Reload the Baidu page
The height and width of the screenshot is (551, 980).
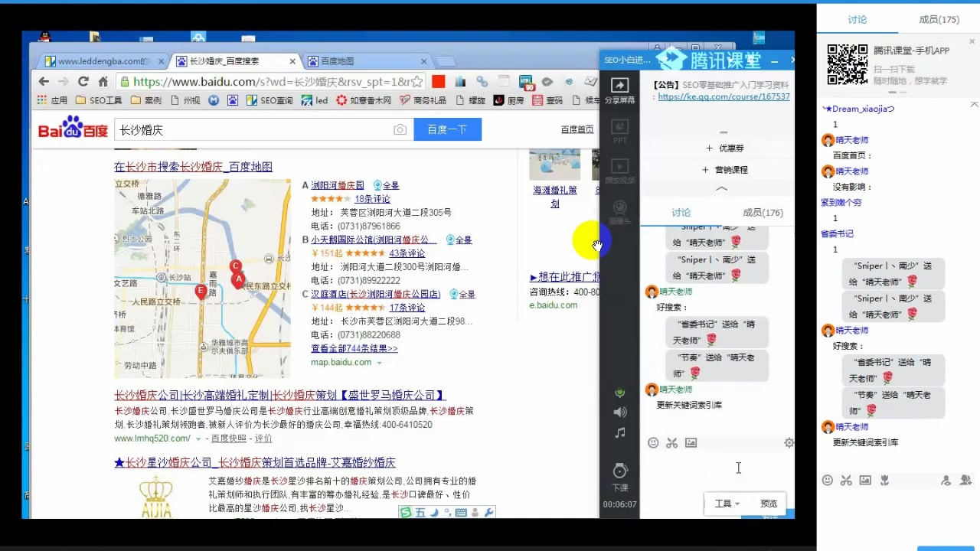(83, 81)
